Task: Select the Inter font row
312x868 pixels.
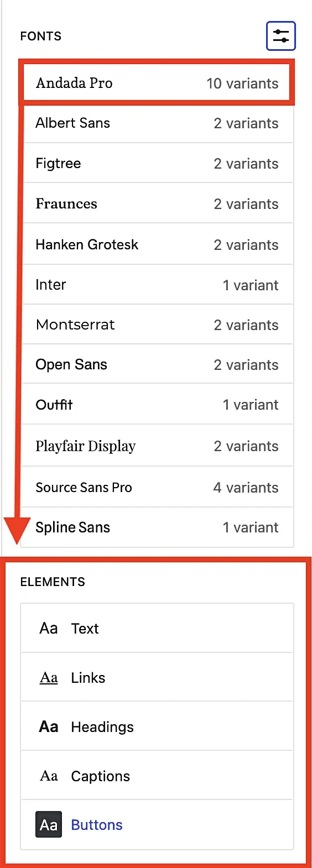Action: 157,285
